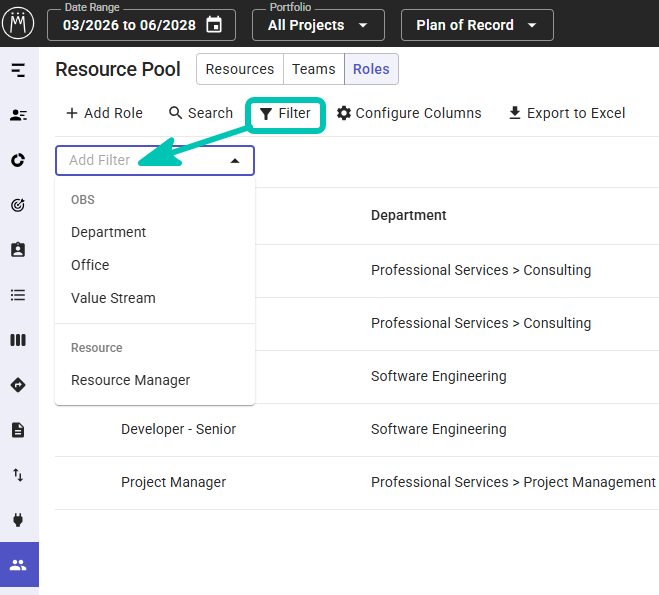659x595 pixels.
Task: Switch to the Teams tab
Action: click(314, 69)
